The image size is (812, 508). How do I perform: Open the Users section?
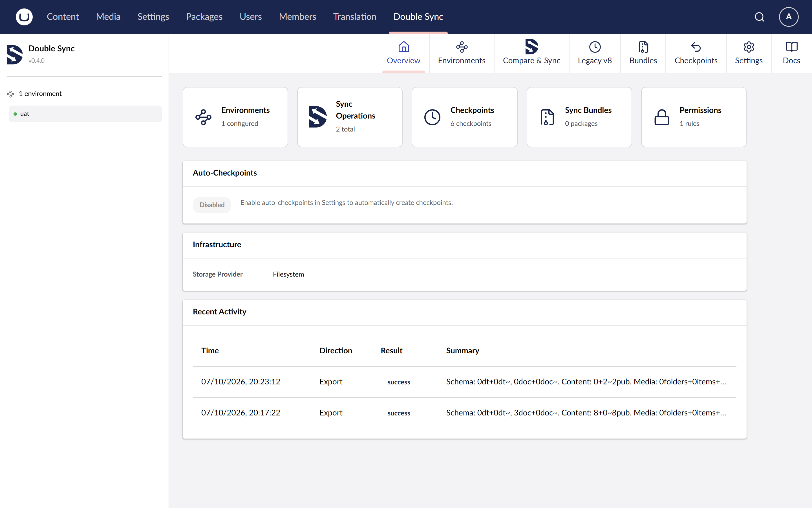click(251, 17)
